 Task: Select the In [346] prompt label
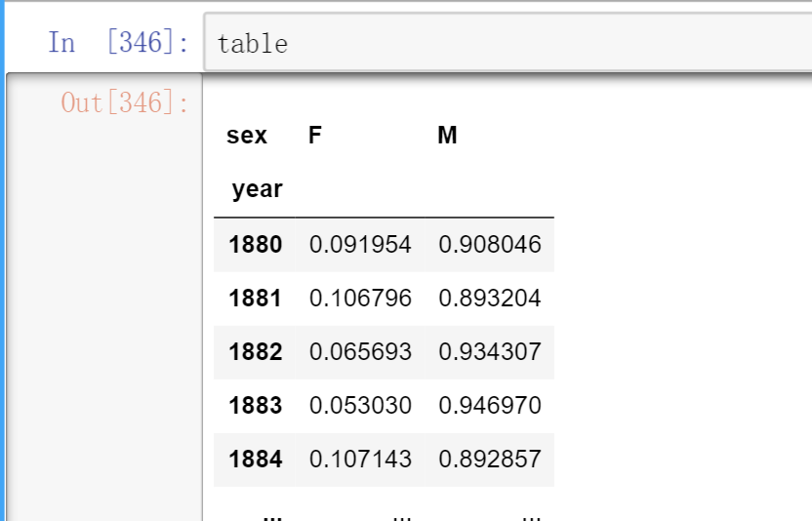(119, 42)
